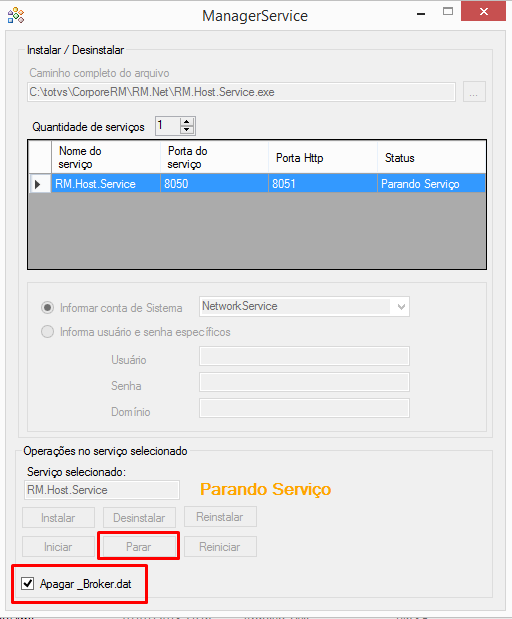Image resolution: width=512 pixels, height=619 pixels.
Task: Decrease service quantity with down arrow
Action: (187, 130)
